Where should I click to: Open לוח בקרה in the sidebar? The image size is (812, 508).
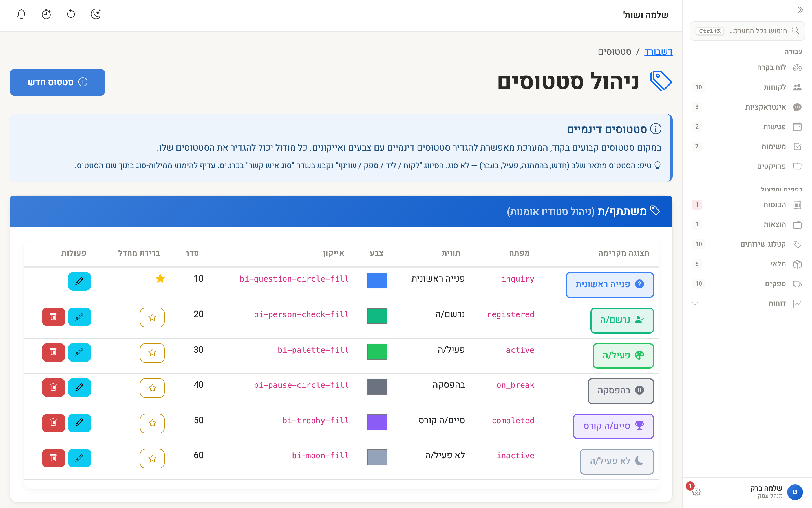pyautogui.click(x=747, y=67)
